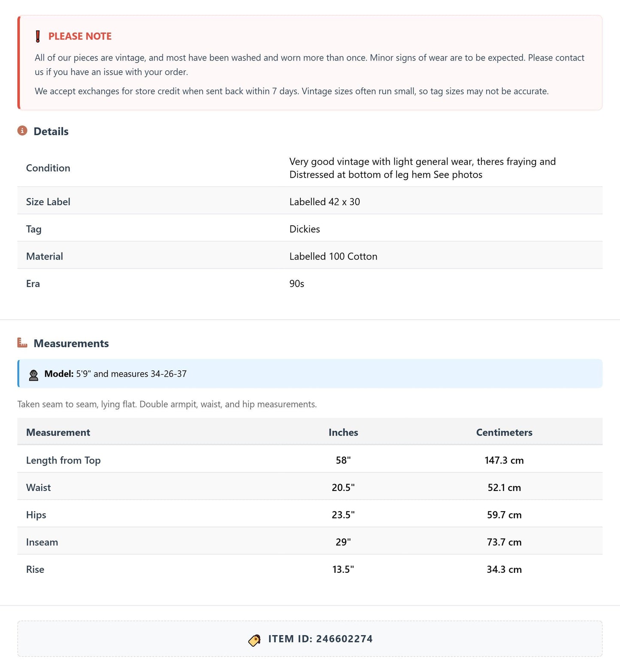The image size is (620, 672).
Task: Click the Details info circle icon
Action: (x=22, y=130)
